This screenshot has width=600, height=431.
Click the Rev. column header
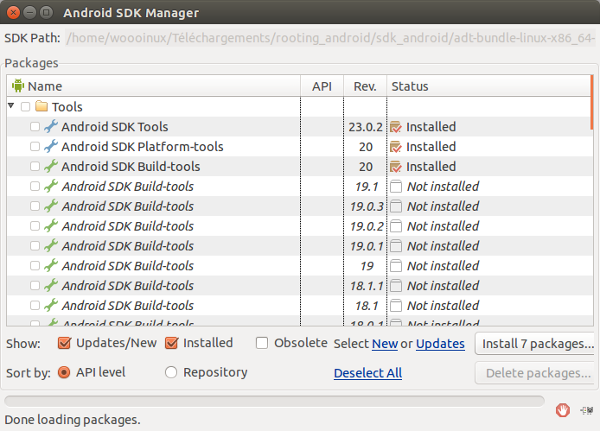click(365, 86)
